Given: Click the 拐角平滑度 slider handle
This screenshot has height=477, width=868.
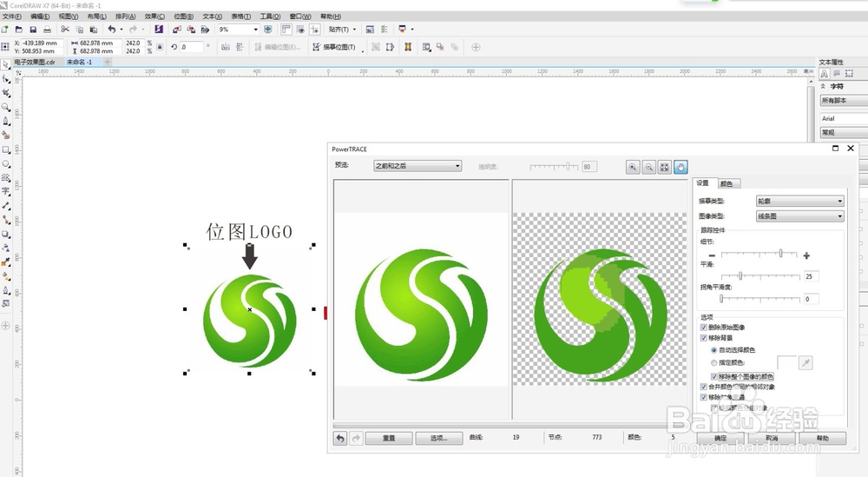Looking at the screenshot, I should [x=721, y=299].
